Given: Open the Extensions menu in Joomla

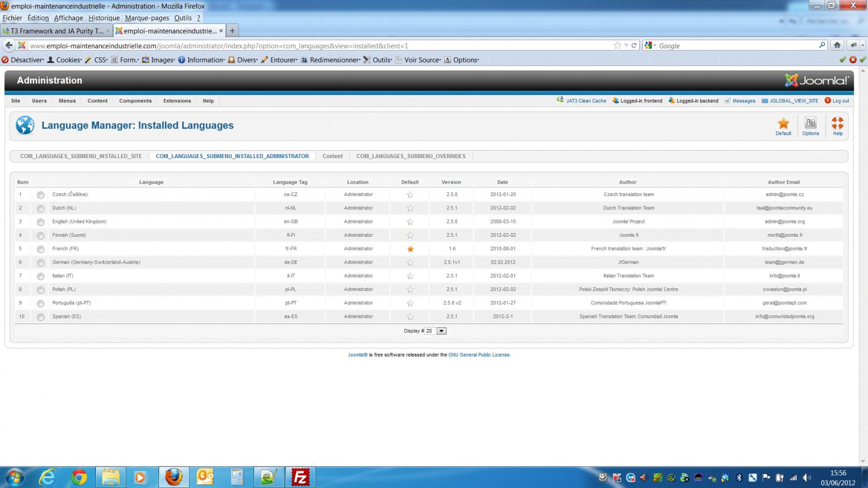Looking at the screenshot, I should pos(177,101).
